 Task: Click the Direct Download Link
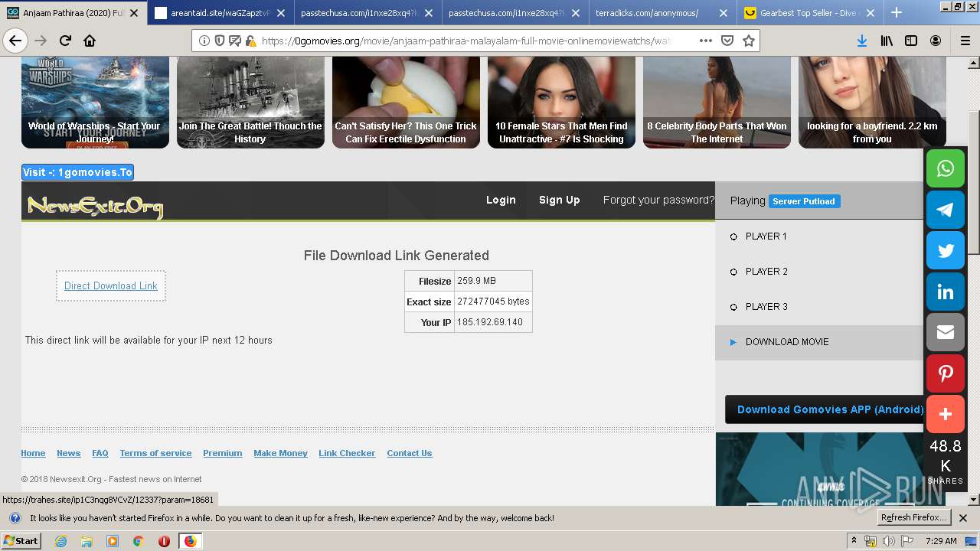pyautogui.click(x=111, y=285)
